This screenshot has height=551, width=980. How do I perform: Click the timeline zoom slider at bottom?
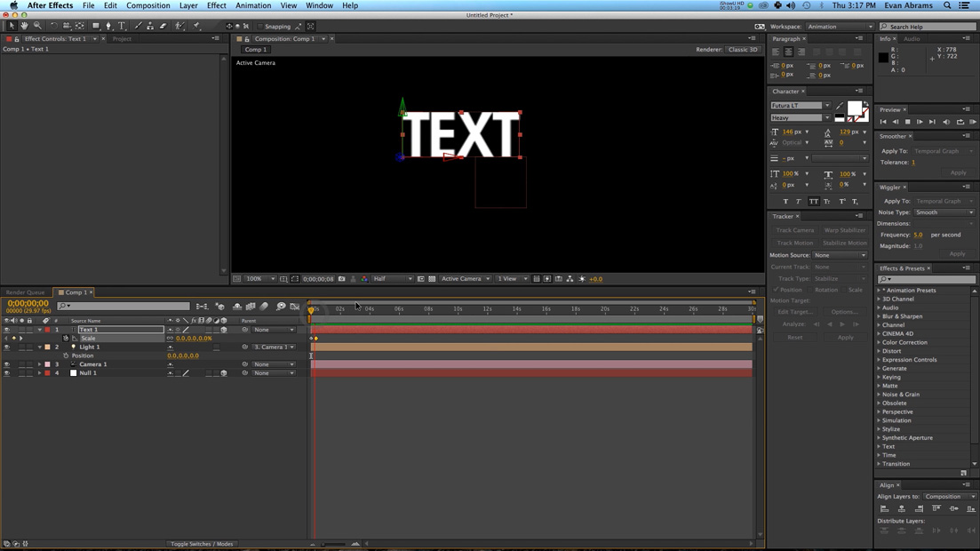click(334, 544)
